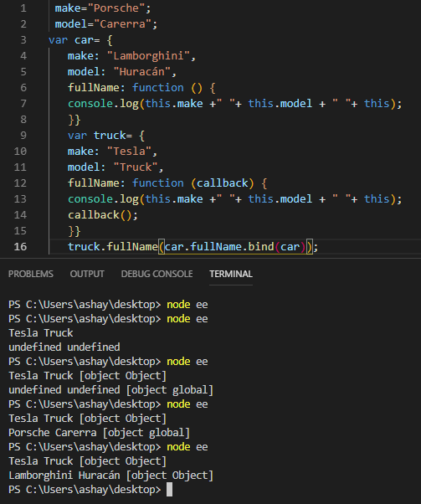This screenshot has height=504, width=421.
Task: Click the "Huracán" string value
Action: coord(141,72)
